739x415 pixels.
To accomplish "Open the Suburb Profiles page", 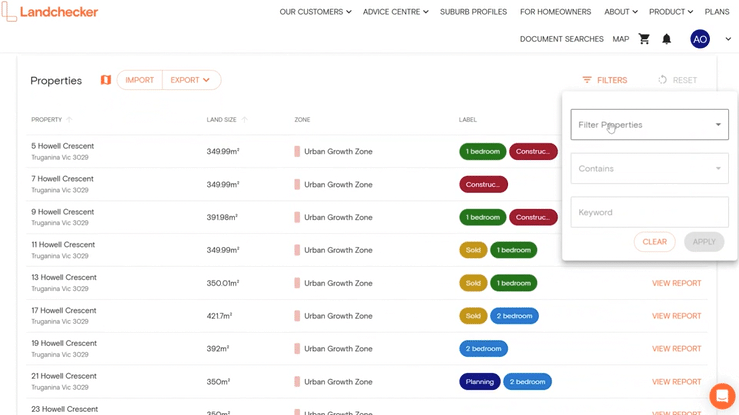I will point(473,12).
